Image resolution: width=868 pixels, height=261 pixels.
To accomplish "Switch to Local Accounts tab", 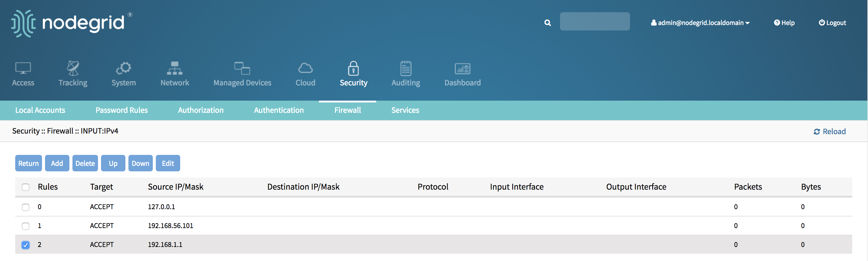I will pos(40,110).
